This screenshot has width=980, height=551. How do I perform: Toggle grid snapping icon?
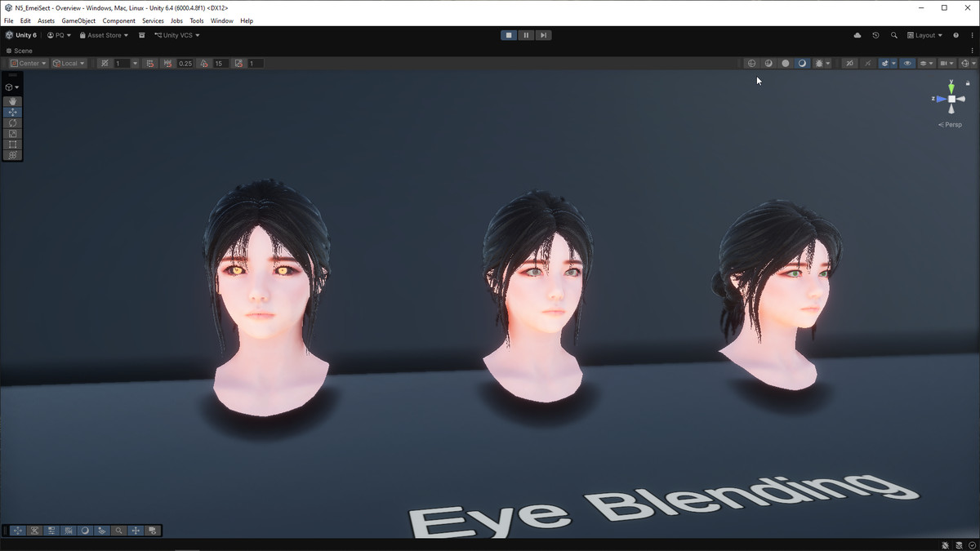105,63
